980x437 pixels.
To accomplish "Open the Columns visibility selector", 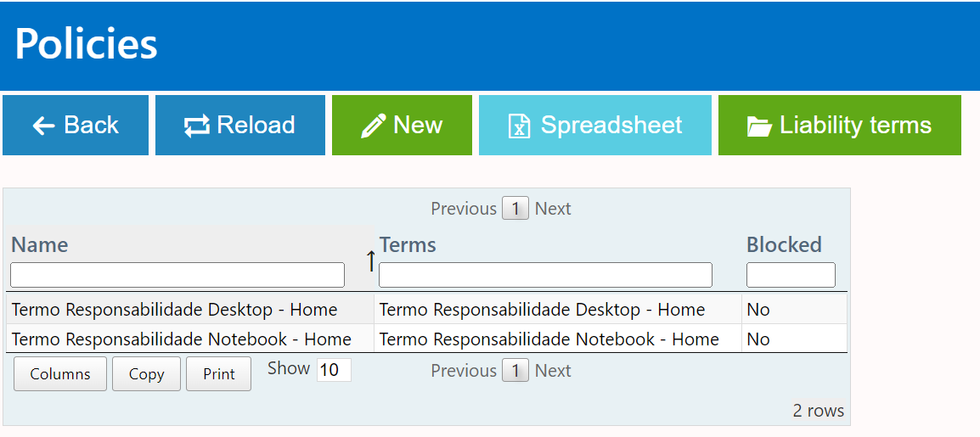I will (x=60, y=374).
